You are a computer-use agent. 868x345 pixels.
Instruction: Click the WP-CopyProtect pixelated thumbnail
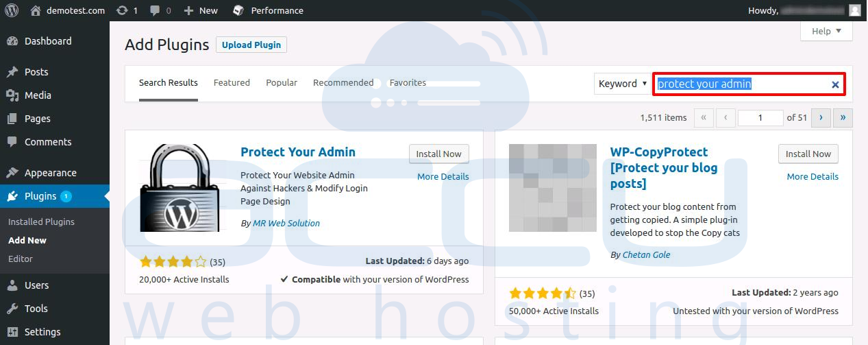(553, 187)
